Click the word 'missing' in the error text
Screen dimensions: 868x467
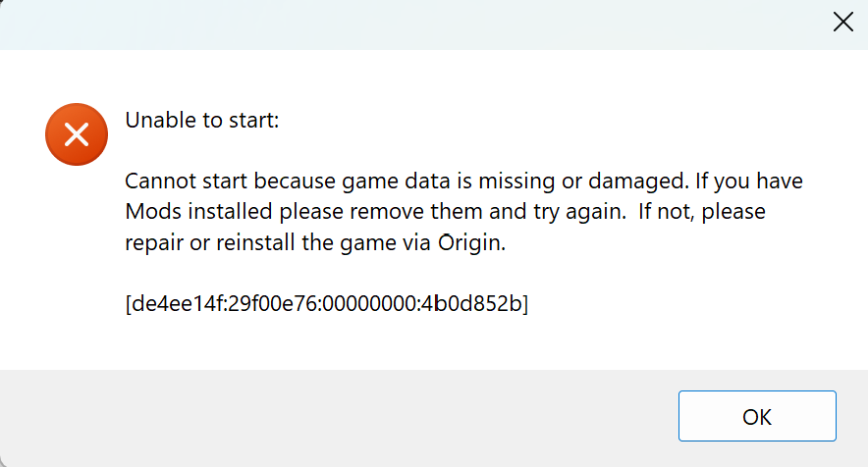516,182
